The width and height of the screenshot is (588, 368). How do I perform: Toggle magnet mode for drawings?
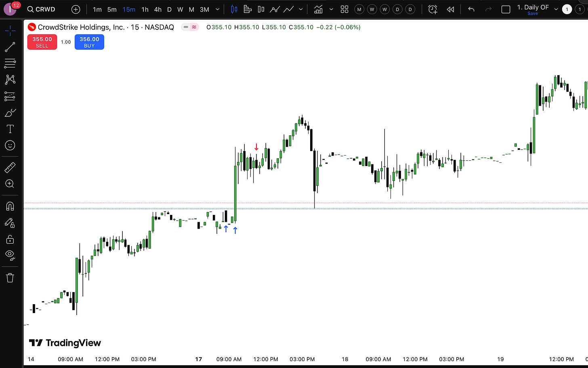click(x=10, y=206)
